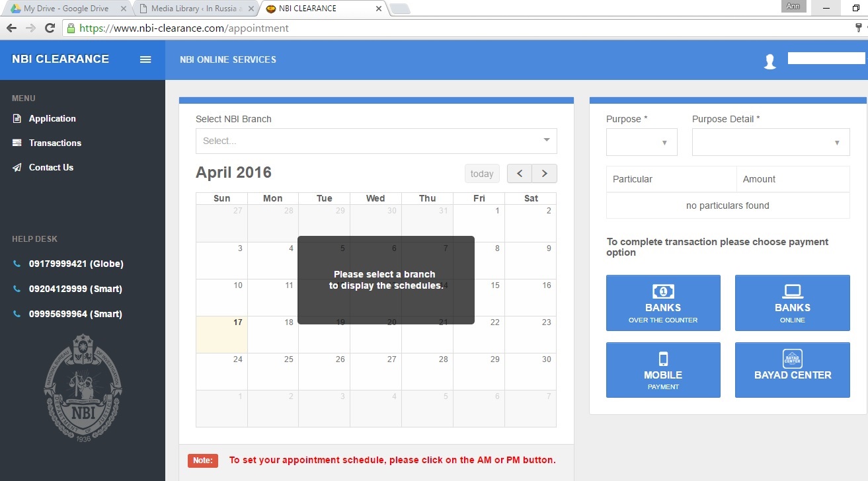Close the NBI CLEARANCE tab

click(x=379, y=9)
